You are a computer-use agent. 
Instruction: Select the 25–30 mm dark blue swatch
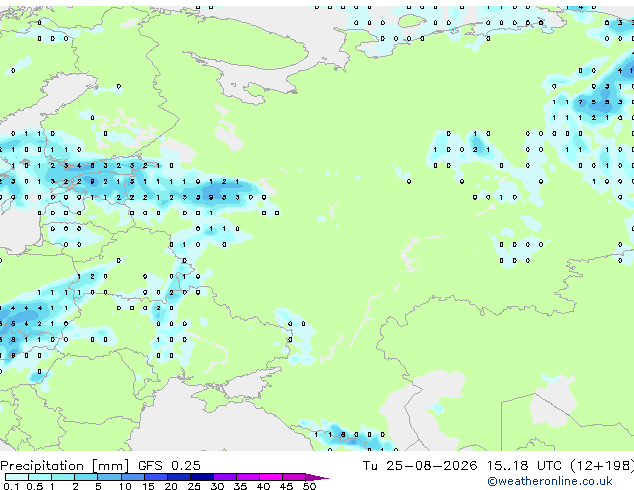tap(201, 477)
